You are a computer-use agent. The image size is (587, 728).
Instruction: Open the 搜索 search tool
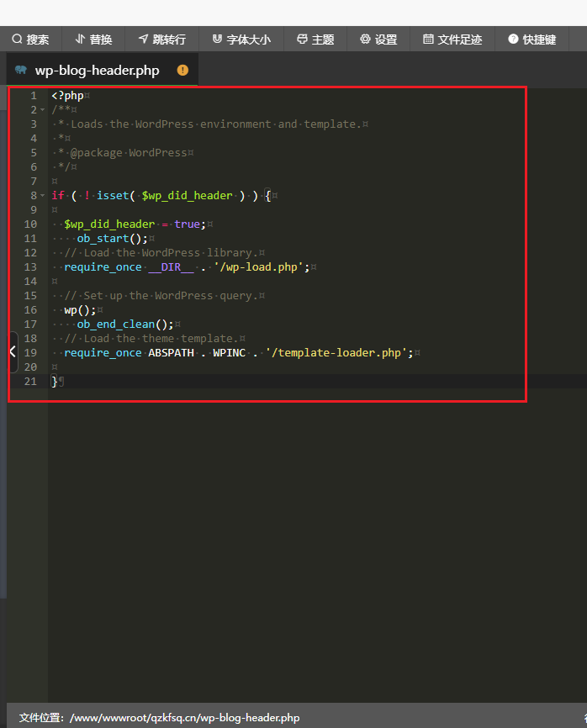coord(30,40)
